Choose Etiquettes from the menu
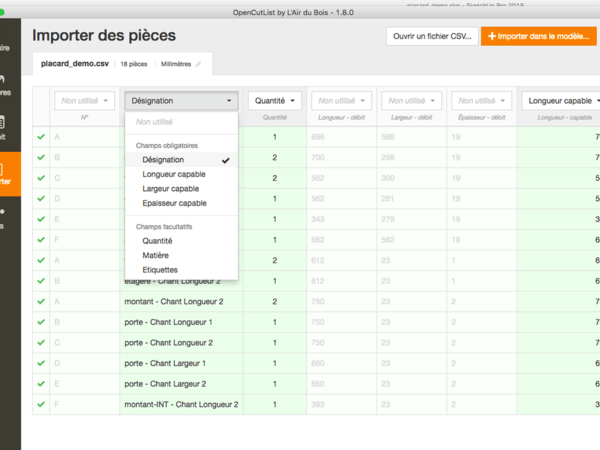 point(181,270)
